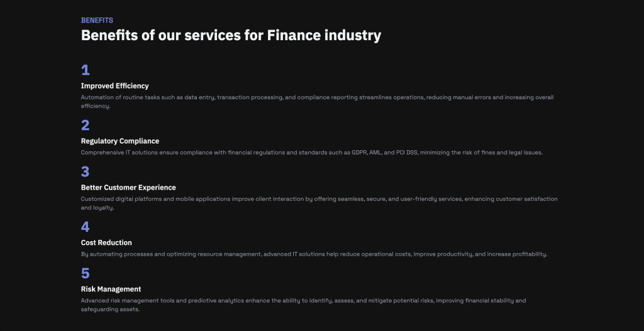Screen dimensions: 644x331
Task: Select the Risk Management heading
Action: [111, 289]
